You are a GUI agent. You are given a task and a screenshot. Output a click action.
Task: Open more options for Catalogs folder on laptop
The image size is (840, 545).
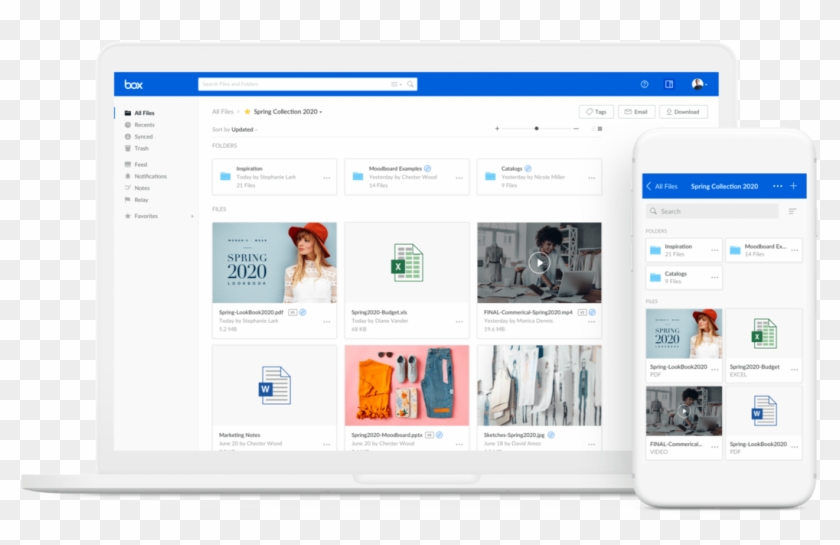591,178
